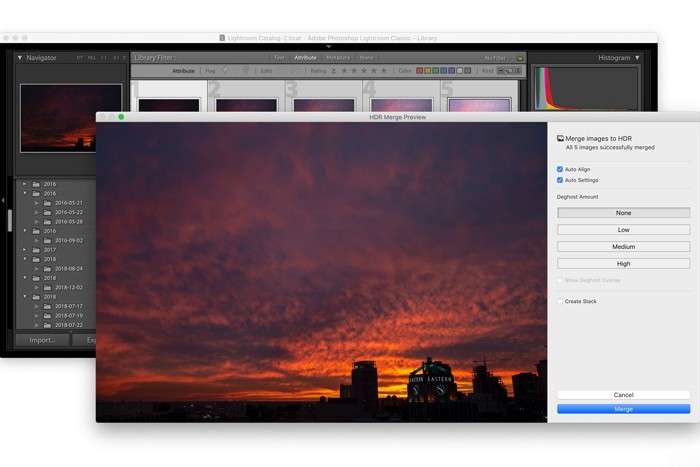Screen dimensions: 700x467
Task: Uncheck Auto Settings option
Action: pyautogui.click(x=560, y=180)
